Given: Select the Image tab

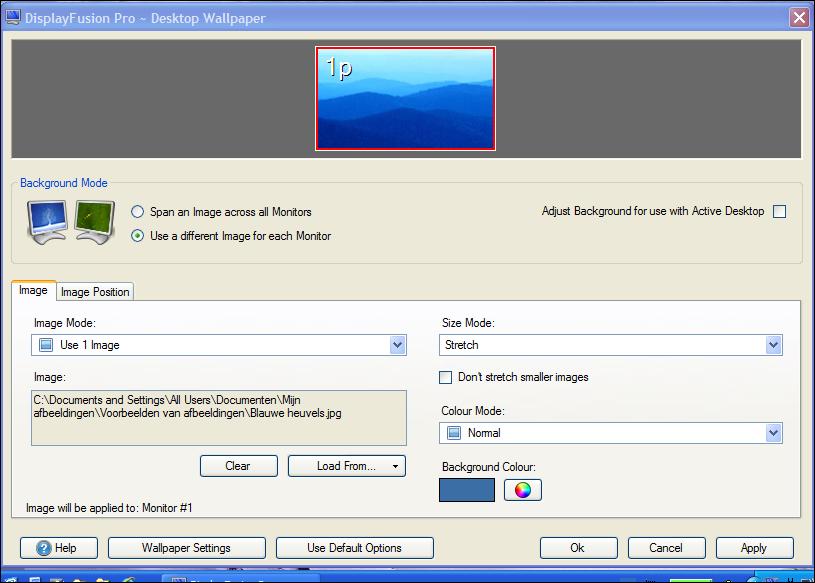Looking at the screenshot, I should tap(33, 290).
